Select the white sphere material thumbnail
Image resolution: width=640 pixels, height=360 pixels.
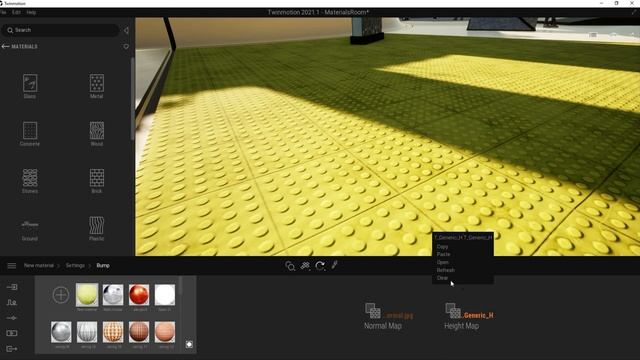[x=165, y=295]
